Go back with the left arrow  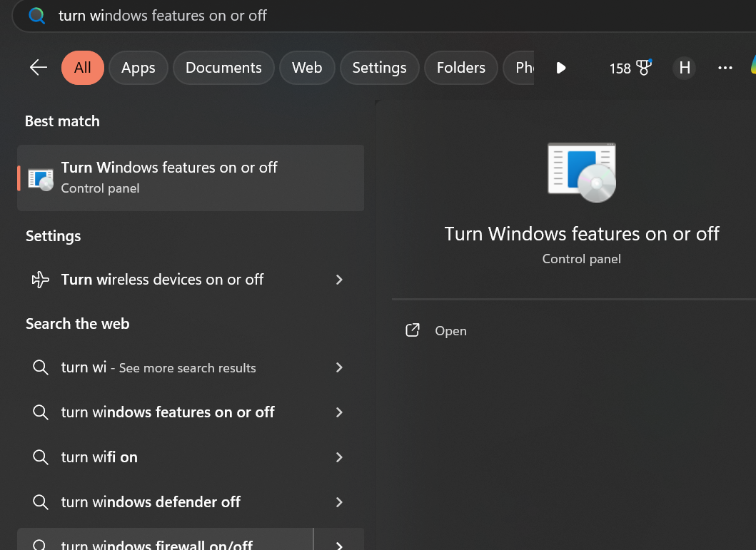tap(38, 68)
